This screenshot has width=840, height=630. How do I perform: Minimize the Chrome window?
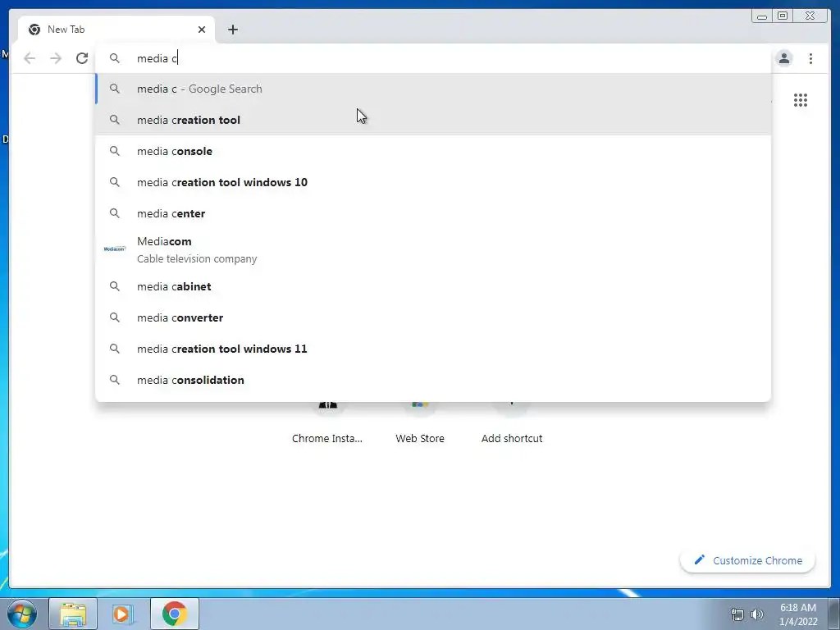point(762,16)
